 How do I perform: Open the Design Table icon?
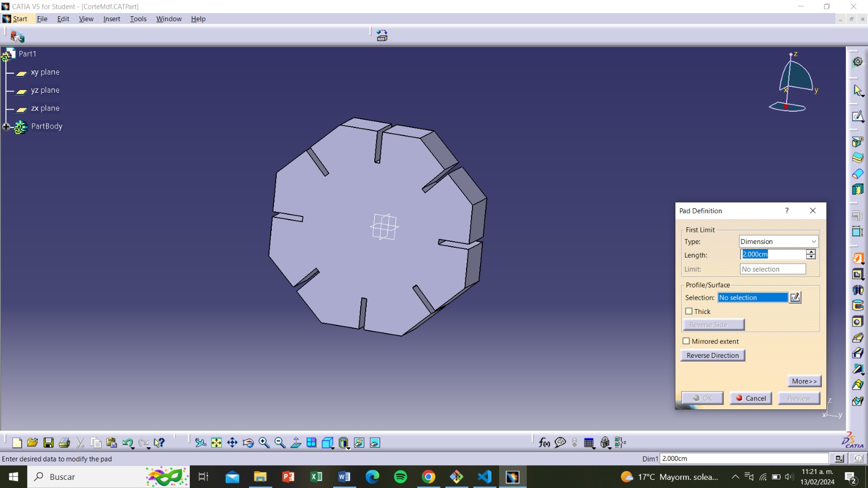point(589,443)
